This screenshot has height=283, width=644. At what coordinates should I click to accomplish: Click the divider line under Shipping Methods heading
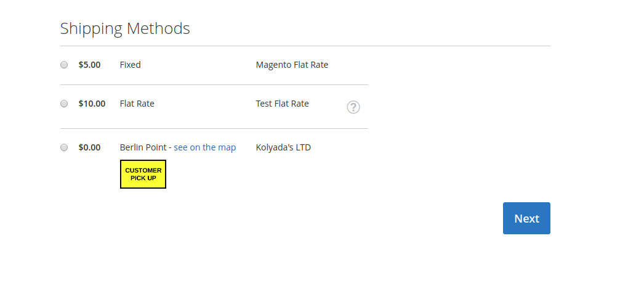[305, 46]
